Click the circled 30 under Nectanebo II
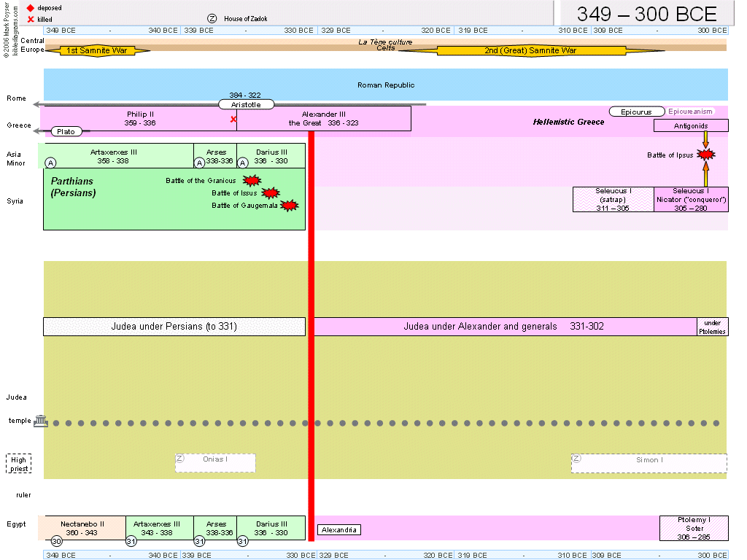Screen dimensions: 747x560 pos(57,541)
